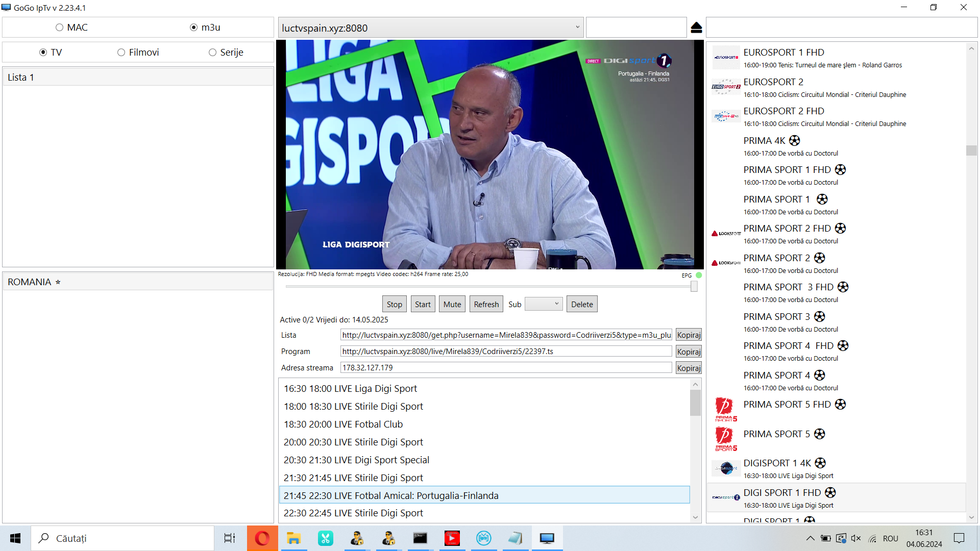Open the red video player taskbar icon
The width and height of the screenshot is (980, 551).
click(x=452, y=538)
